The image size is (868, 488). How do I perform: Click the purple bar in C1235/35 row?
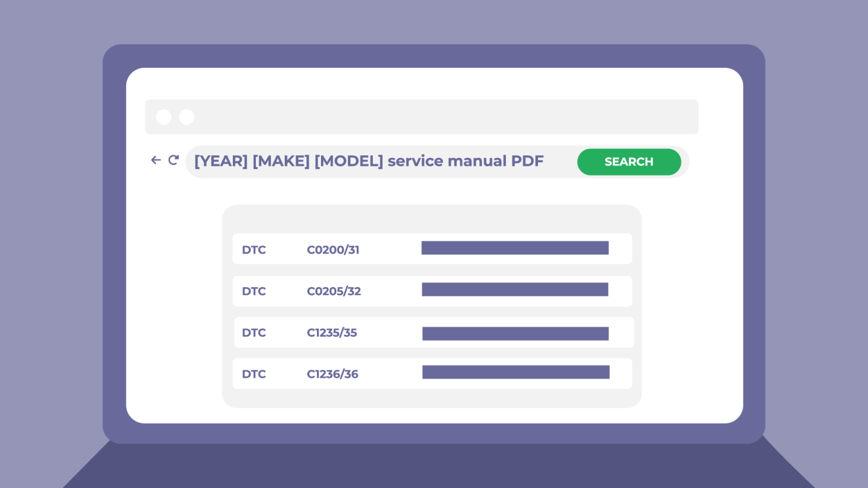(x=515, y=334)
